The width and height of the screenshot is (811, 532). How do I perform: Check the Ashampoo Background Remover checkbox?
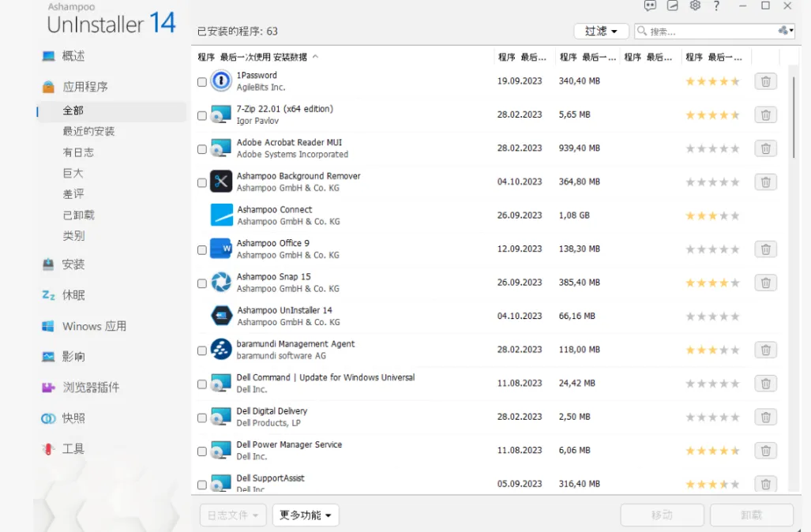tap(202, 182)
